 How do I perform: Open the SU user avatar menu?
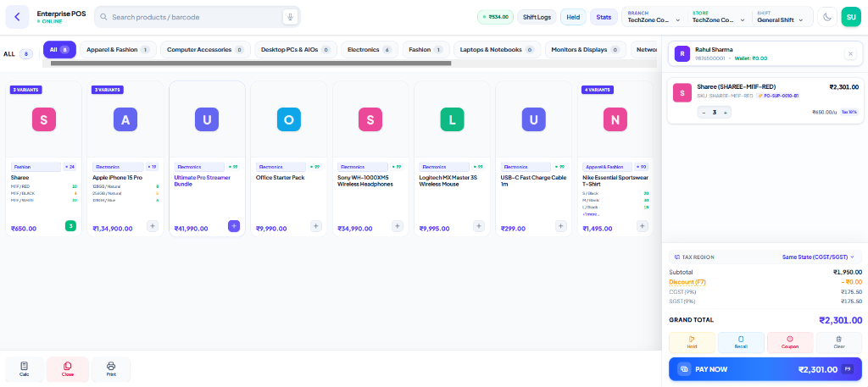(851, 17)
